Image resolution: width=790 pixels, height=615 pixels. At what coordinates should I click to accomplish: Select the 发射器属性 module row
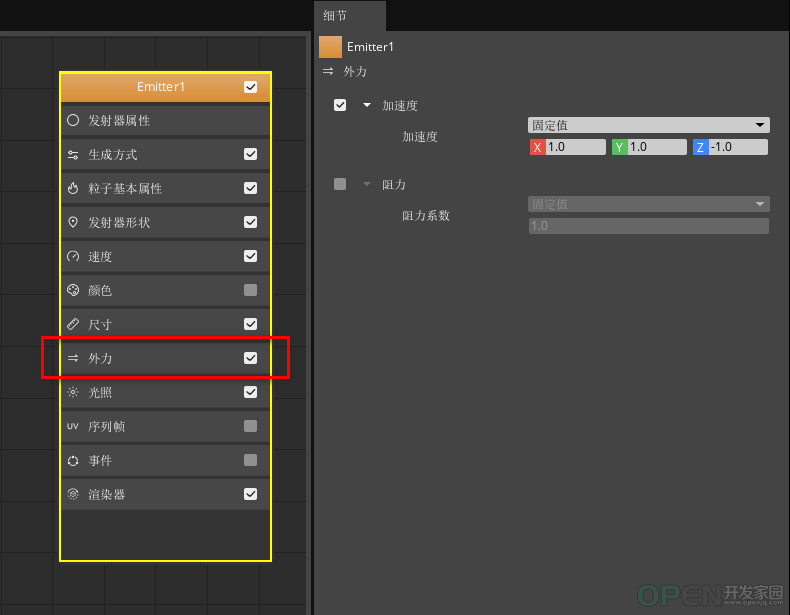[165, 120]
